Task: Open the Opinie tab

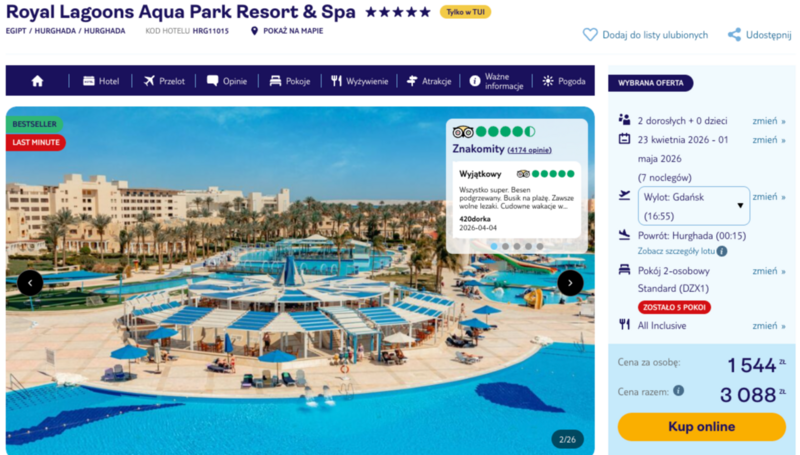Action: click(227, 81)
